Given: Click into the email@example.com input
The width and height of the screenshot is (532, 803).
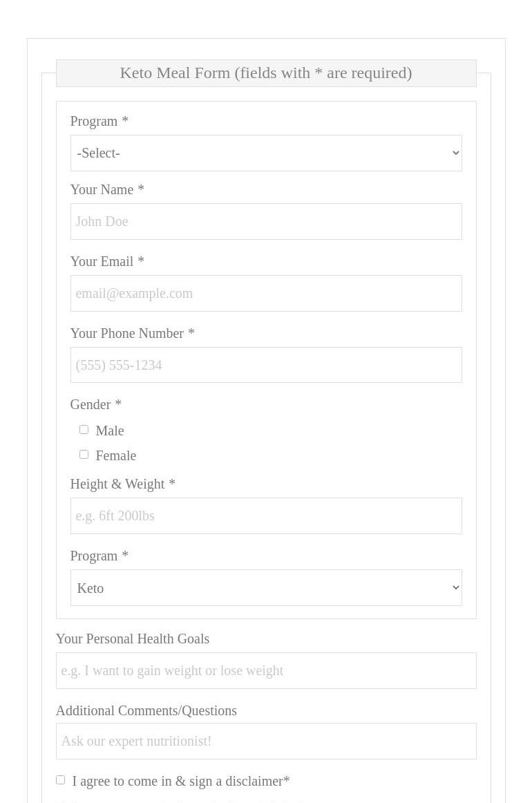Looking at the screenshot, I should [x=265, y=294].
